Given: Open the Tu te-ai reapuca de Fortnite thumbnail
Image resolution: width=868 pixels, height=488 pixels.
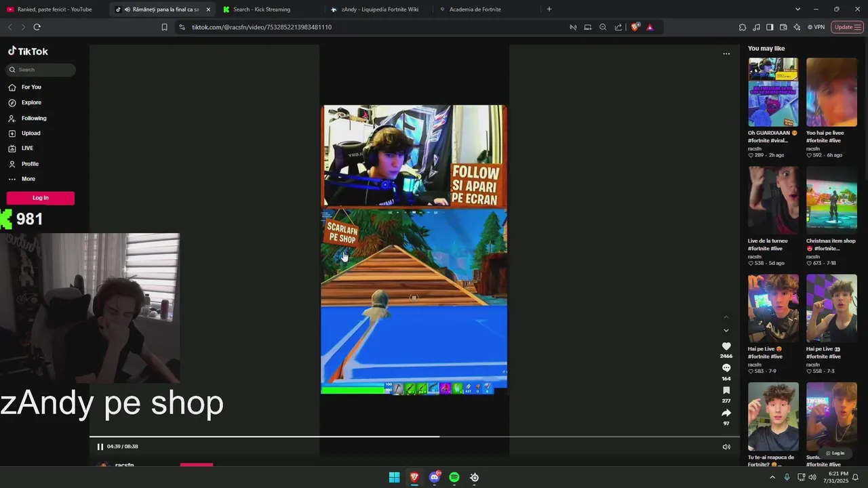Looking at the screenshot, I should pyautogui.click(x=773, y=417).
